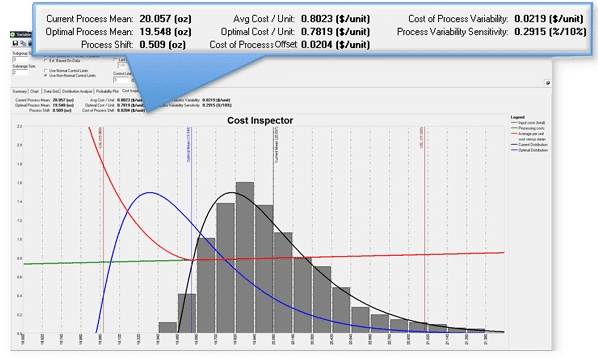Click 0.2915 Process Variability Sensitivity value

[x=550, y=32]
